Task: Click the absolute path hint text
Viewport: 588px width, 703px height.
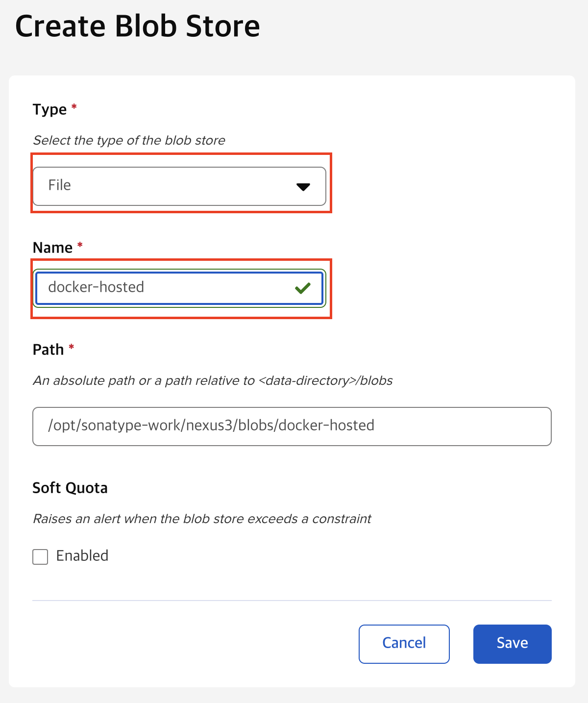Action: coord(213,381)
